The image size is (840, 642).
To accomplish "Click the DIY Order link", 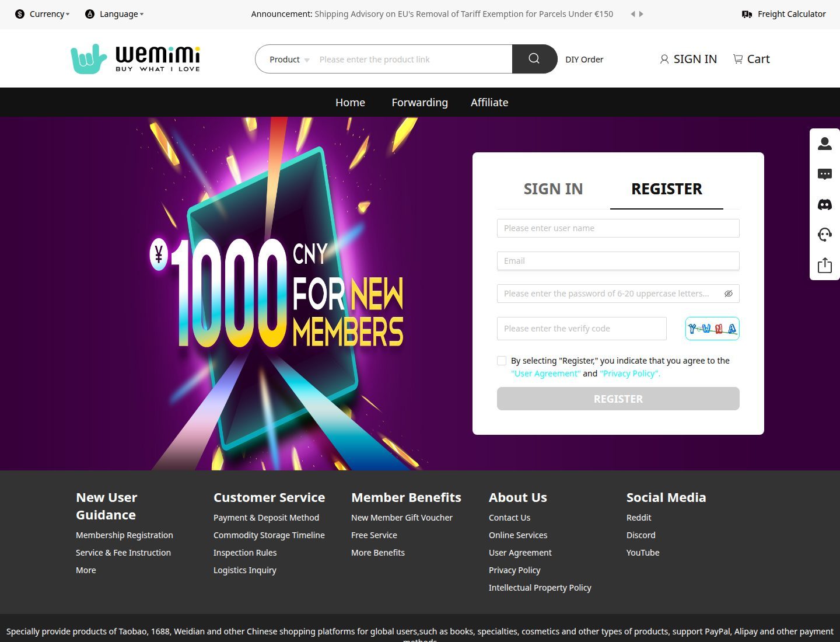I will coord(584,60).
